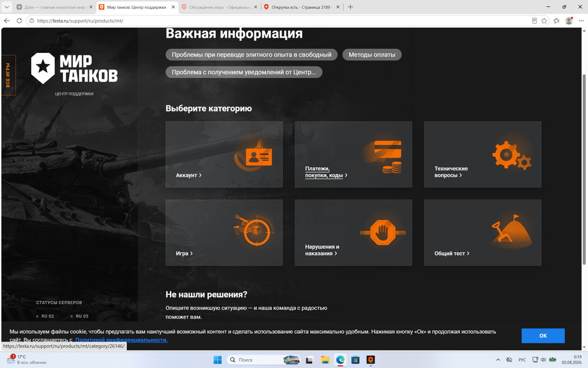
Task: Open Проблемы при переводе элитного опыта pill
Action: 251,54
